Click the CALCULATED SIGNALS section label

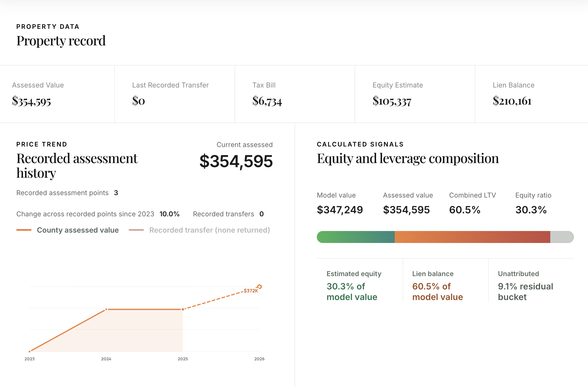coord(360,144)
